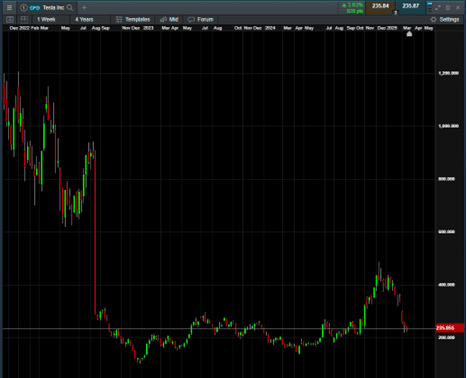Toggle the Mid price type
Image resolution: width=467 pixels, height=378 pixels.
click(169, 19)
